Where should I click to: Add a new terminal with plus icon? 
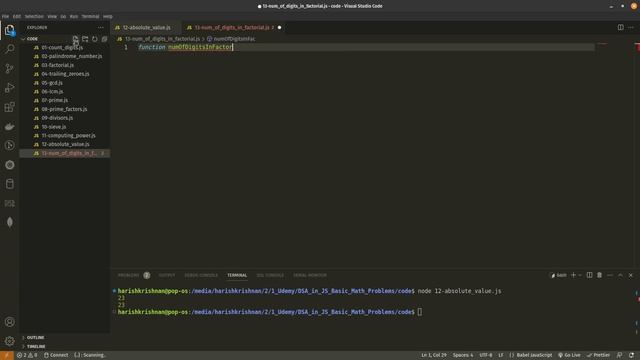tap(573, 275)
